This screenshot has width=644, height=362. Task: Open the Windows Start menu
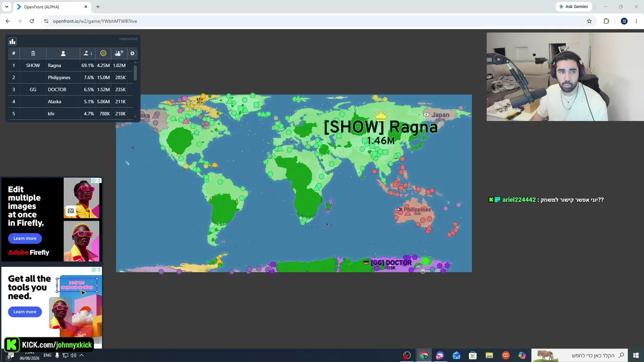coord(636,355)
